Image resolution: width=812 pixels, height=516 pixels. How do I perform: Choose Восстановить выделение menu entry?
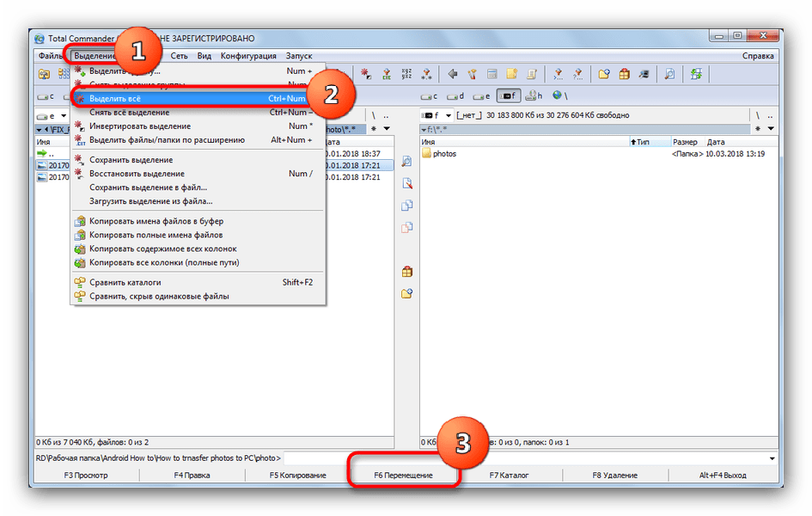coord(198,174)
